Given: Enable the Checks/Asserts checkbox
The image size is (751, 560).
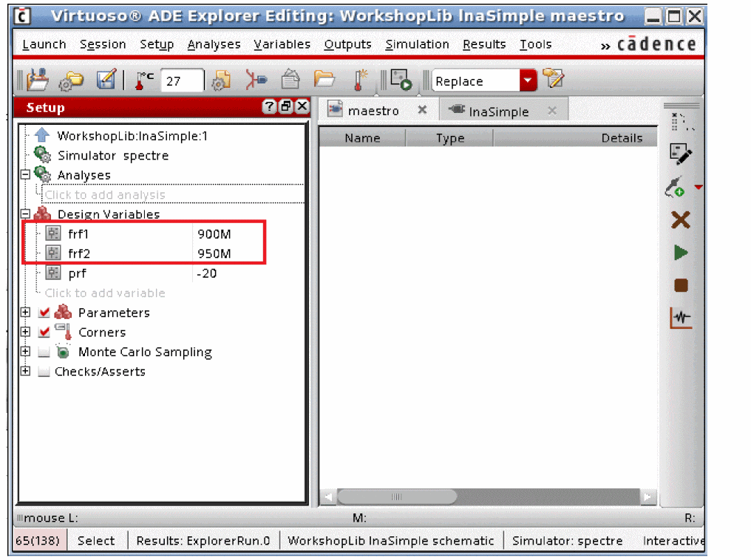Looking at the screenshot, I should (x=44, y=372).
